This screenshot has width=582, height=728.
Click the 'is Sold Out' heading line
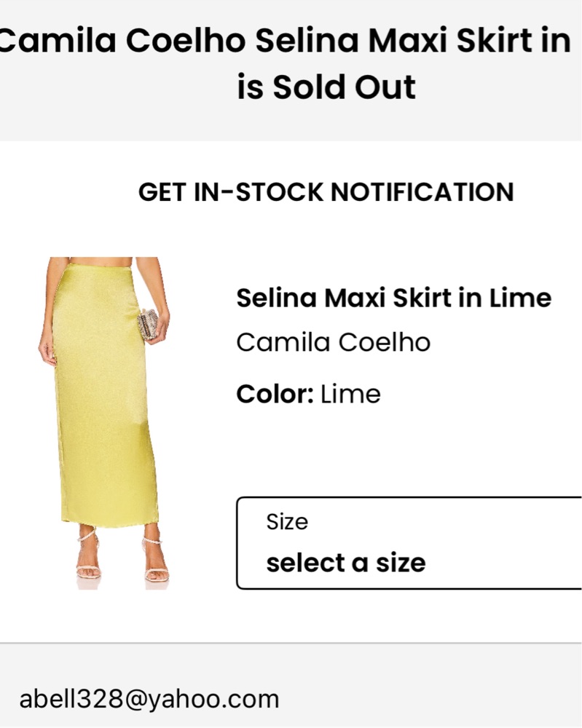coord(326,87)
